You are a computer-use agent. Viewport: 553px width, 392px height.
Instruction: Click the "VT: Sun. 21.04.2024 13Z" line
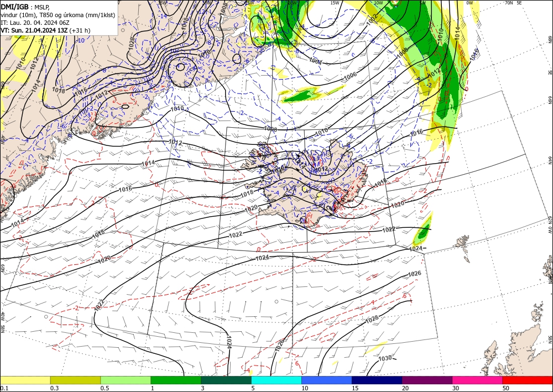coord(34,30)
